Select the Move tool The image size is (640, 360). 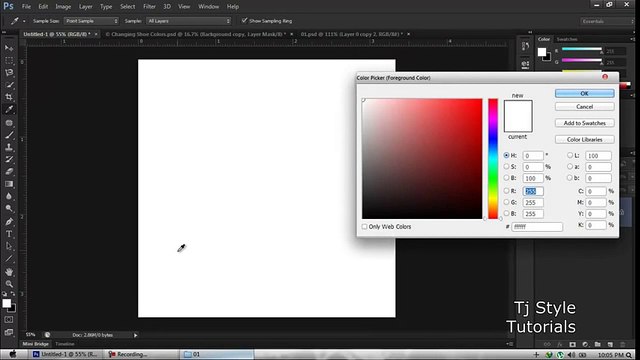[x=9, y=48]
